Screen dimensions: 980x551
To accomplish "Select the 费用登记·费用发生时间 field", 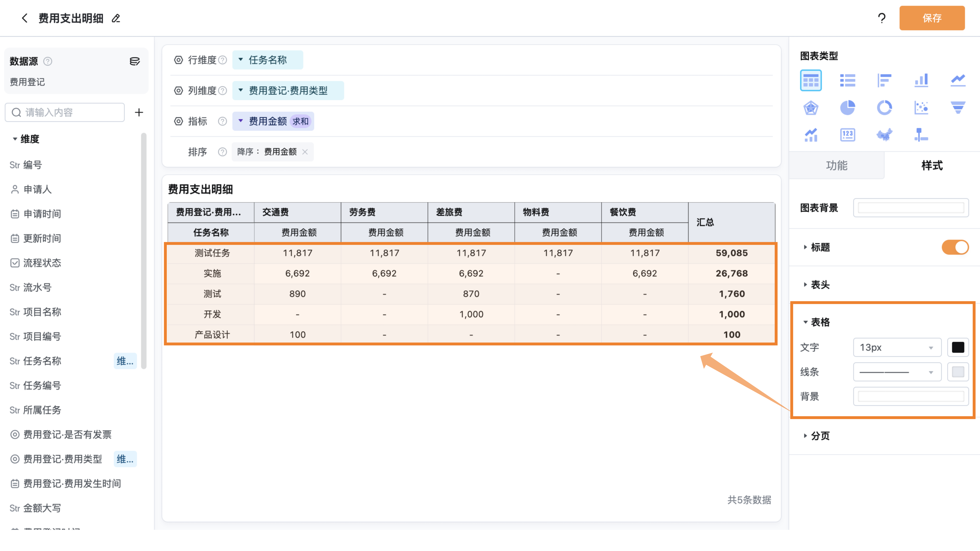I will pos(65,484).
